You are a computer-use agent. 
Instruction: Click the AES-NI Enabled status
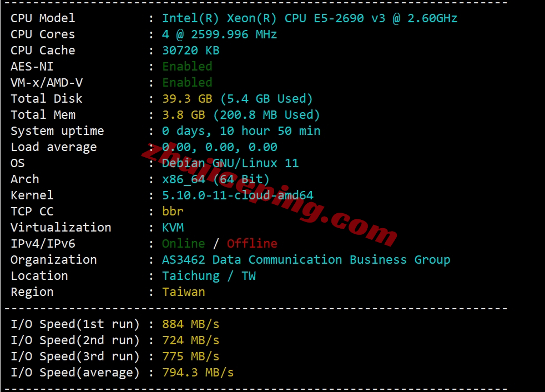coord(187,66)
